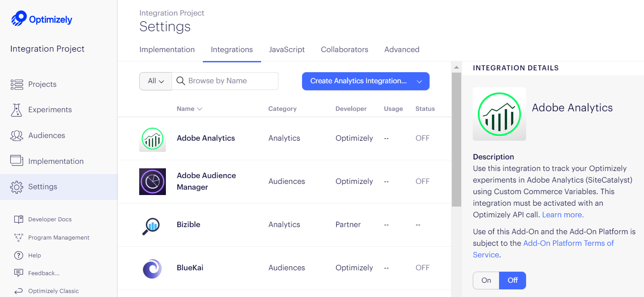644x297 pixels.
Task: Open the Help link in sidebar
Action: click(35, 256)
